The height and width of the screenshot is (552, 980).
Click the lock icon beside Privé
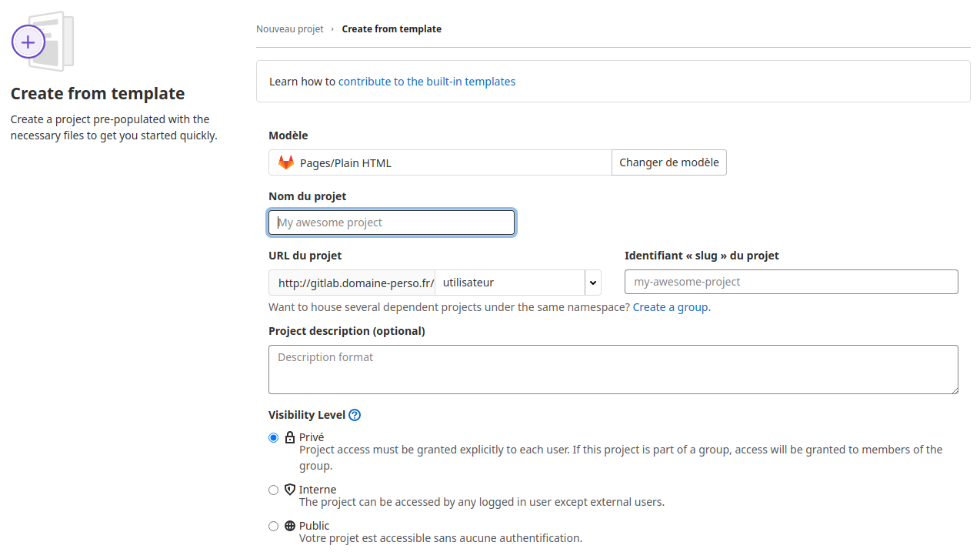click(290, 437)
